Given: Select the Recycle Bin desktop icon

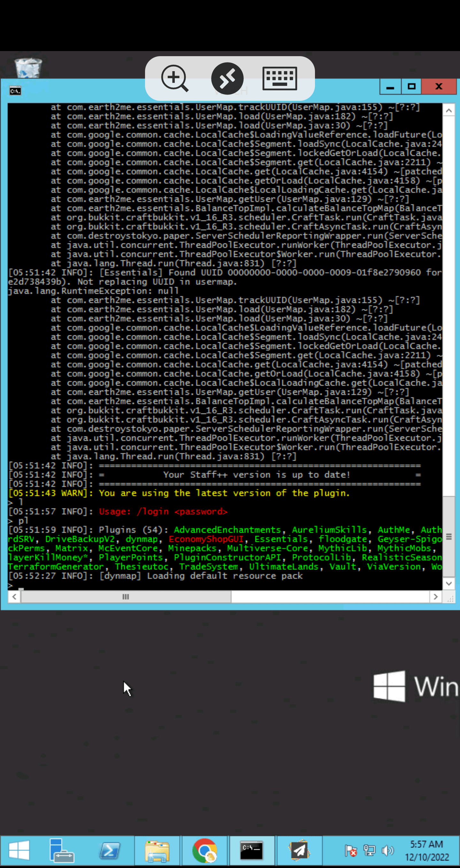Looking at the screenshot, I should tap(28, 68).
